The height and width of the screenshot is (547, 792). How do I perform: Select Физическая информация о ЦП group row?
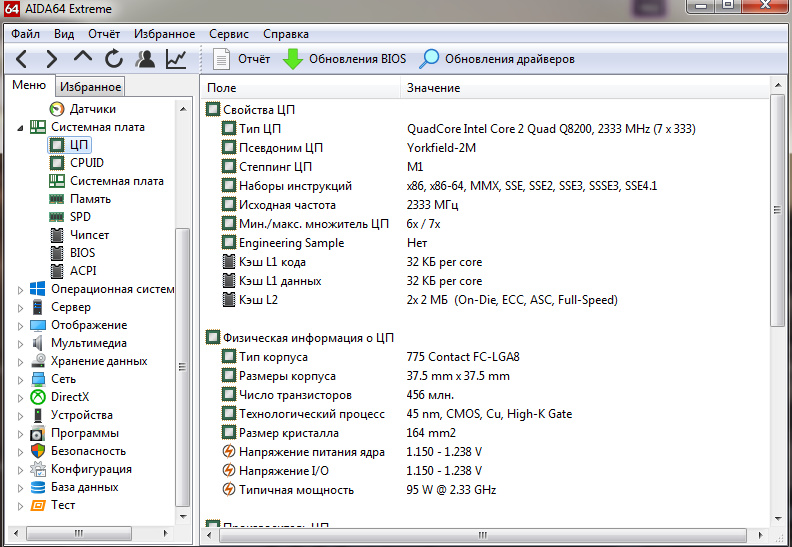pos(485,338)
